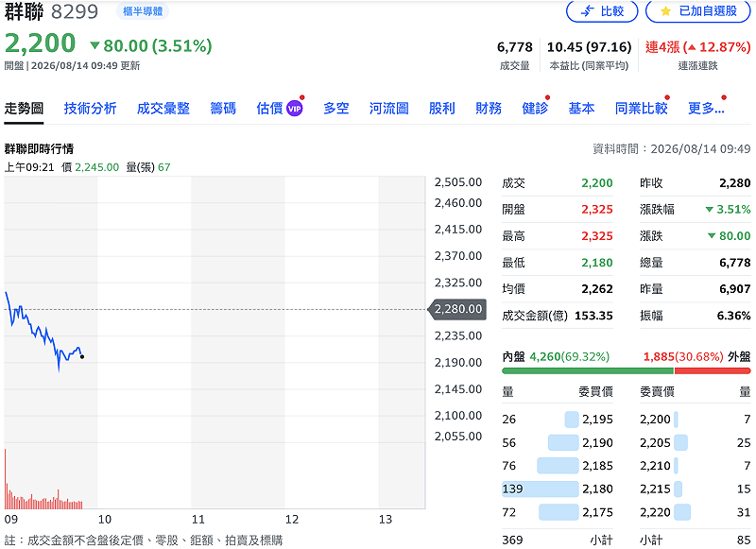756x549 pixels.
Task: Open the 河流圖 tab
Action: tap(389, 109)
